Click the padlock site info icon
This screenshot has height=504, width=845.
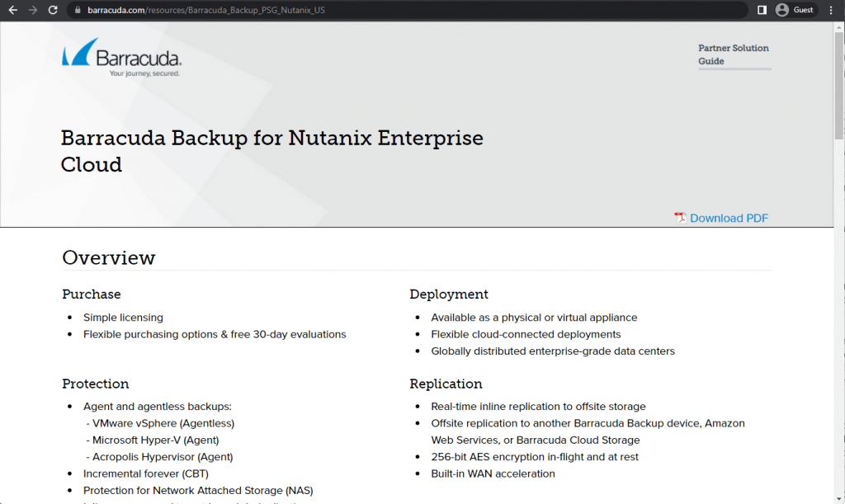click(x=78, y=10)
